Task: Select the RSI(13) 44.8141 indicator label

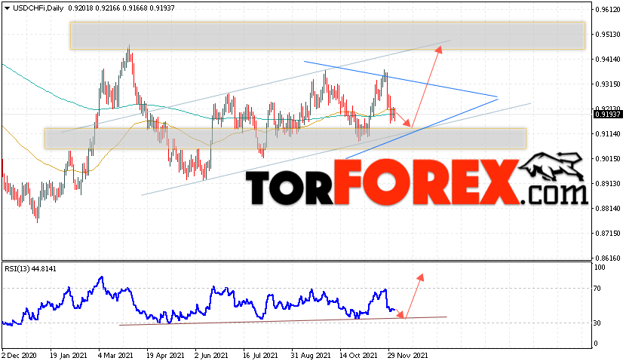Action: [31, 269]
